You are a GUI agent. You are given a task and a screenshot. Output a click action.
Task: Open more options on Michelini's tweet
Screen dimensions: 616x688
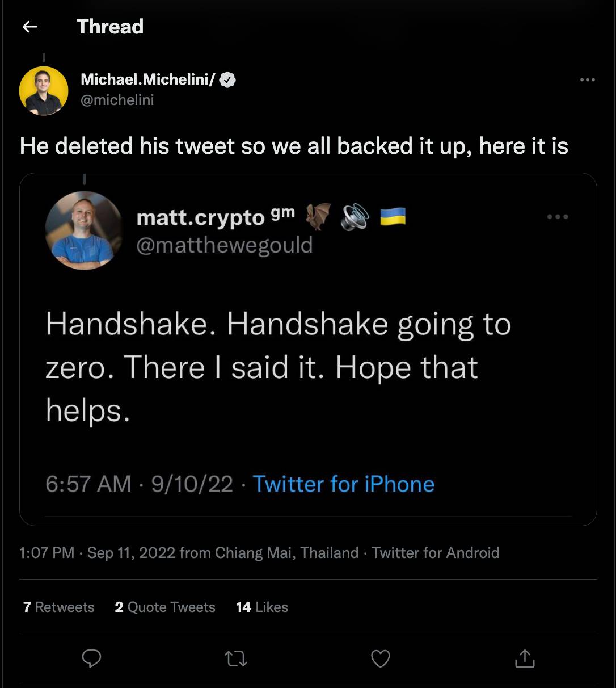587,79
